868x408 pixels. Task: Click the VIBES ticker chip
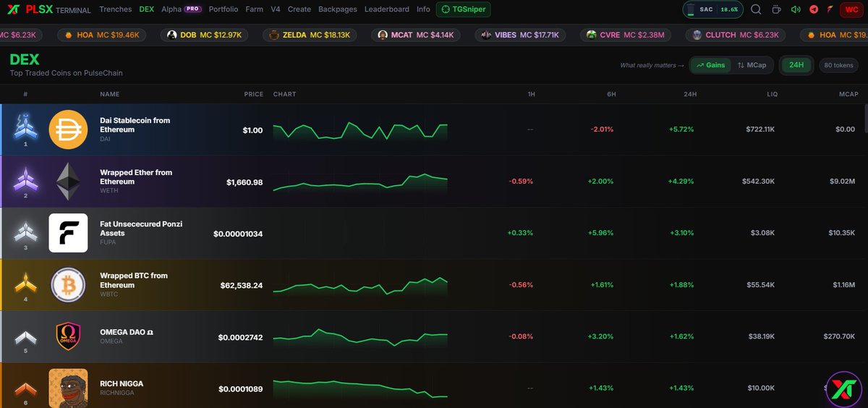[521, 35]
